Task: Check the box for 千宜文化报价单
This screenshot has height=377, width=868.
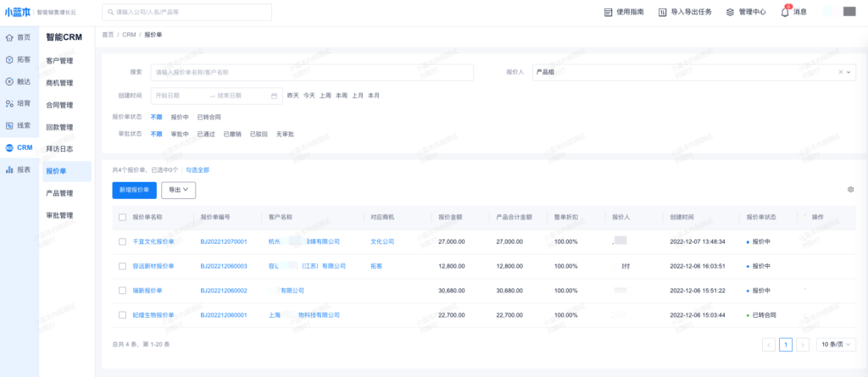Action: pos(123,241)
